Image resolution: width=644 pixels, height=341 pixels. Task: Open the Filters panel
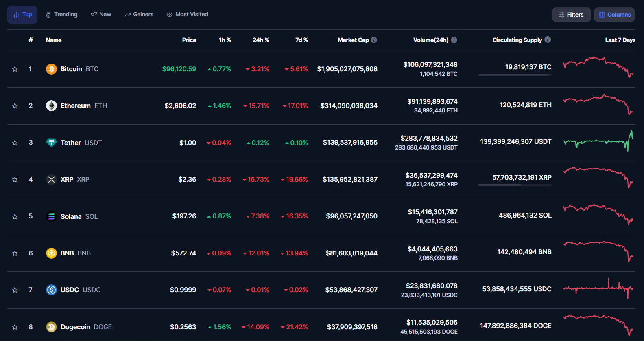point(571,15)
